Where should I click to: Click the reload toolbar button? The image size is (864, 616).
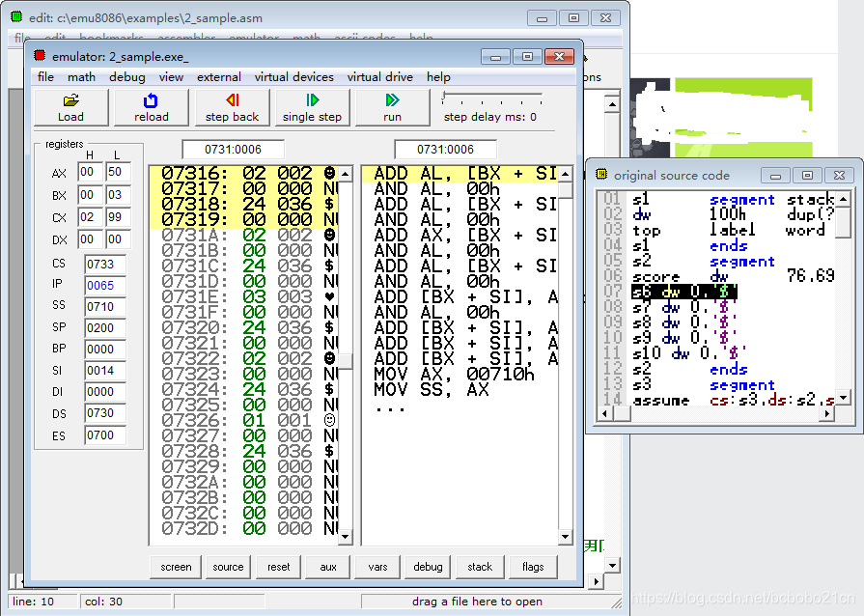(x=151, y=107)
